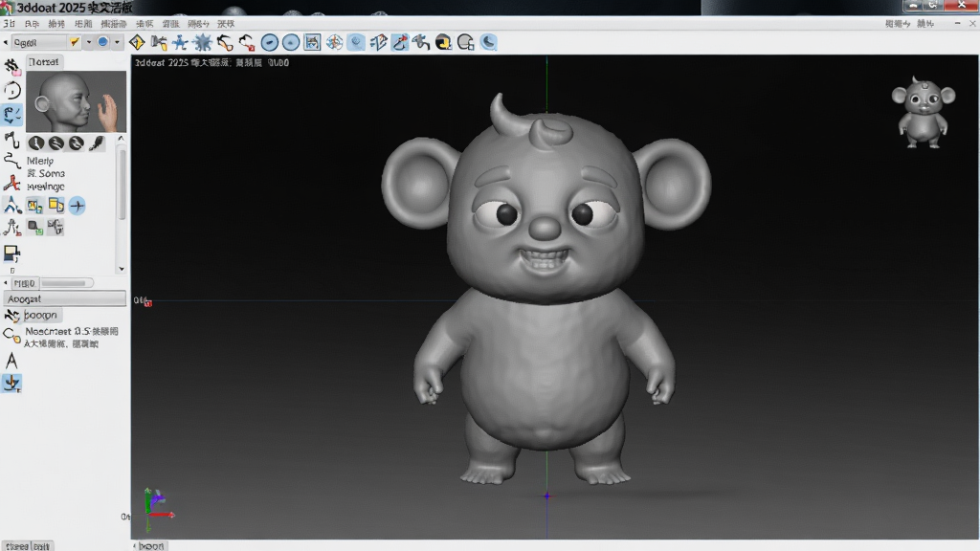Select the squiggle curve tool in left sidebar
The height and width of the screenshot is (551, 980).
tap(11, 161)
